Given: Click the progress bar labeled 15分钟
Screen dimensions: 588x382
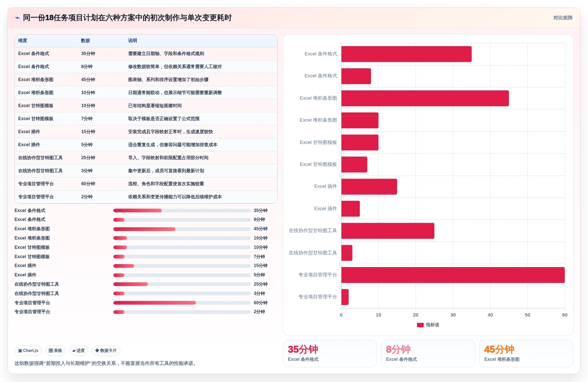Looking at the screenshot, I should point(182,266).
